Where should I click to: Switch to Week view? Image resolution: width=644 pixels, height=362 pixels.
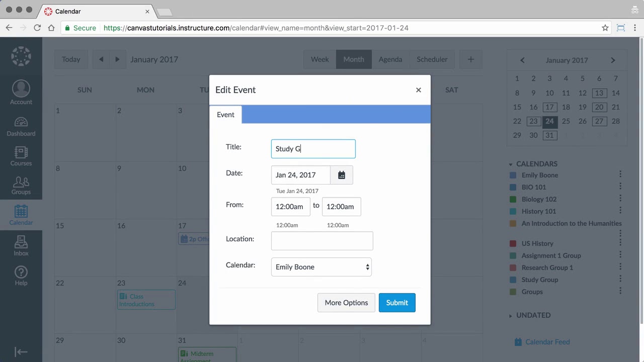click(x=319, y=59)
